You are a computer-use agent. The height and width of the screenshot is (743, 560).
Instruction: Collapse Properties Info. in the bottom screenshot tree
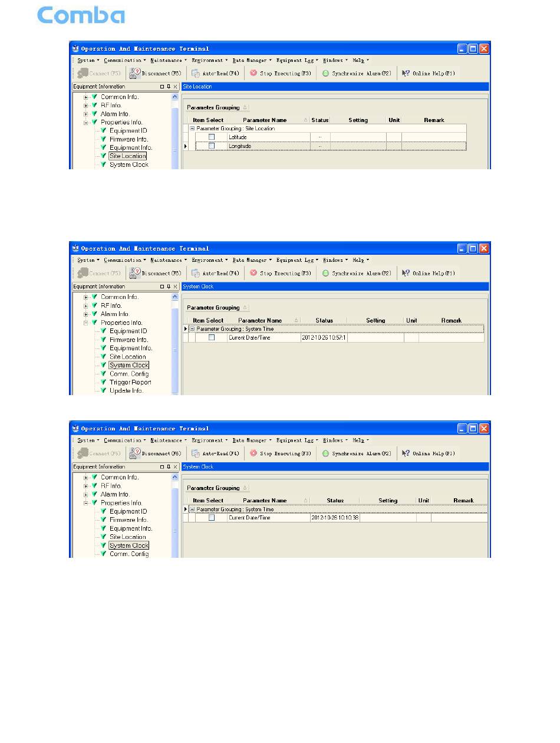coord(86,503)
